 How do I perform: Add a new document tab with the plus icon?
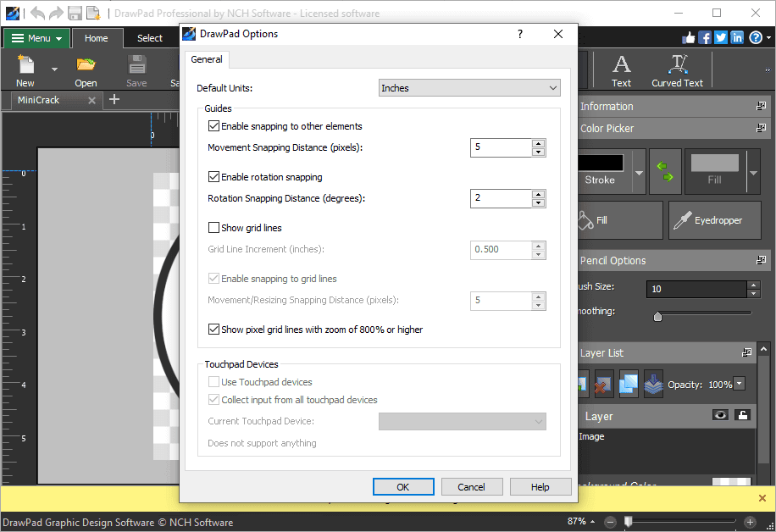coord(114,99)
